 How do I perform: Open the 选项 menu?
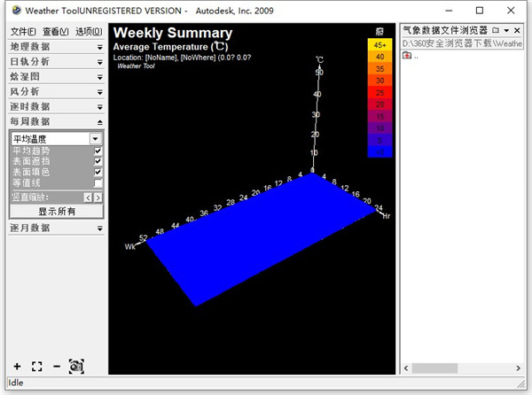click(89, 31)
